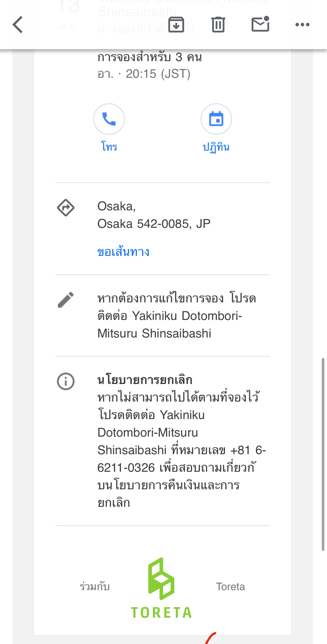Tap the 'นโยบายการยกเลิก' cancellation policy heading
The height and width of the screenshot is (644, 327).
click(x=145, y=380)
